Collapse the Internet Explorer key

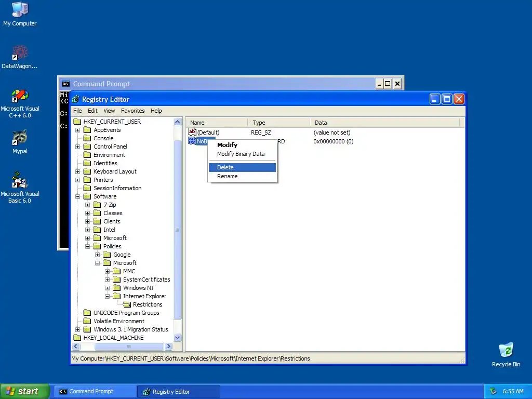coord(107,296)
